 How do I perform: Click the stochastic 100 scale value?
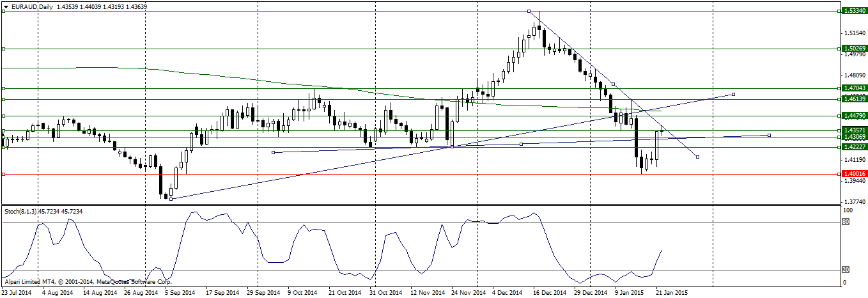[x=849, y=210]
